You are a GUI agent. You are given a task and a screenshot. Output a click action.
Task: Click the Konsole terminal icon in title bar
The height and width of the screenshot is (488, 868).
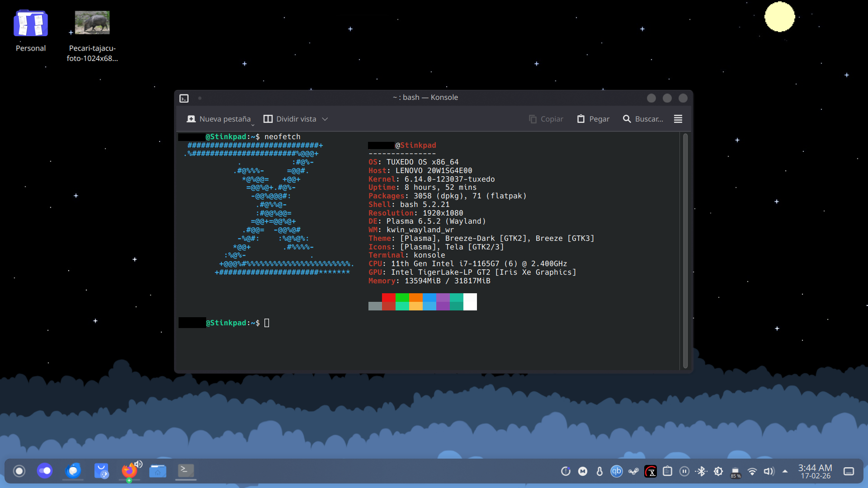184,98
